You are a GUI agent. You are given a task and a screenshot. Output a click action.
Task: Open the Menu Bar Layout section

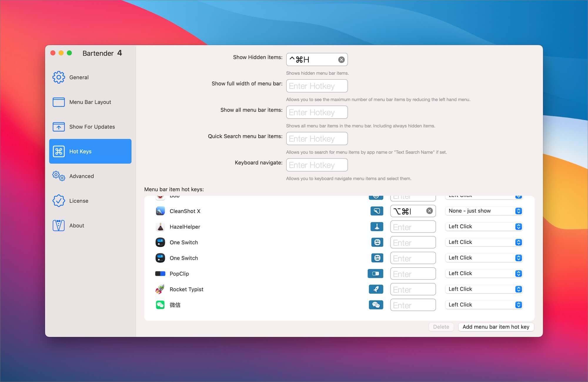coord(90,102)
